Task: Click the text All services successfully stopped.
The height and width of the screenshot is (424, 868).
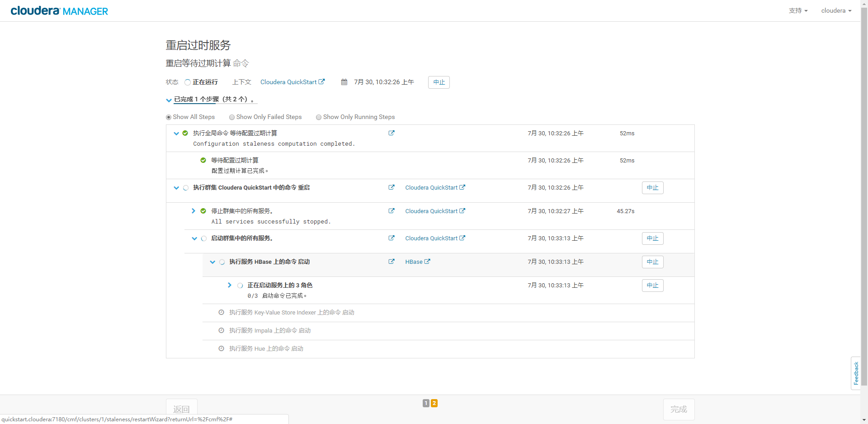Action: point(271,222)
